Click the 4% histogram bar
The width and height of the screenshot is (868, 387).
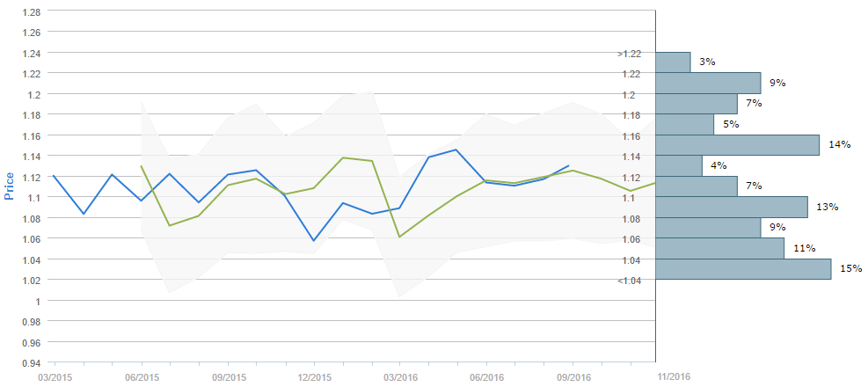(679, 165)
